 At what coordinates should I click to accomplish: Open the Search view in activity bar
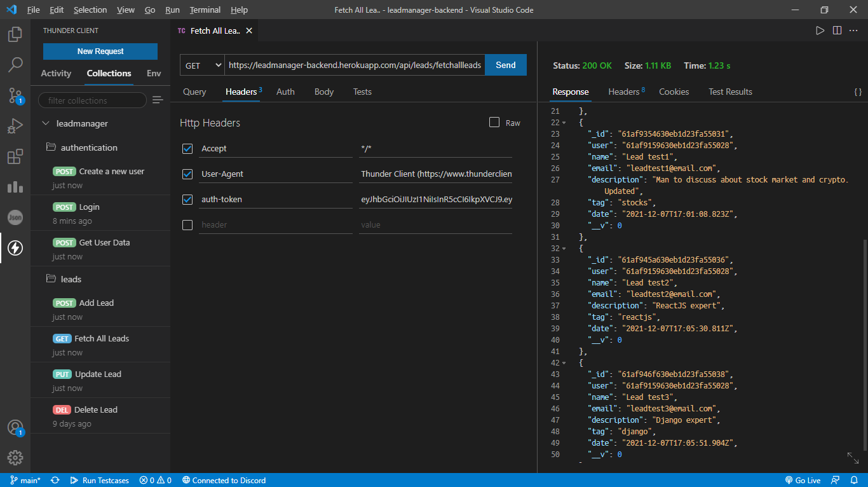[15, 65]
